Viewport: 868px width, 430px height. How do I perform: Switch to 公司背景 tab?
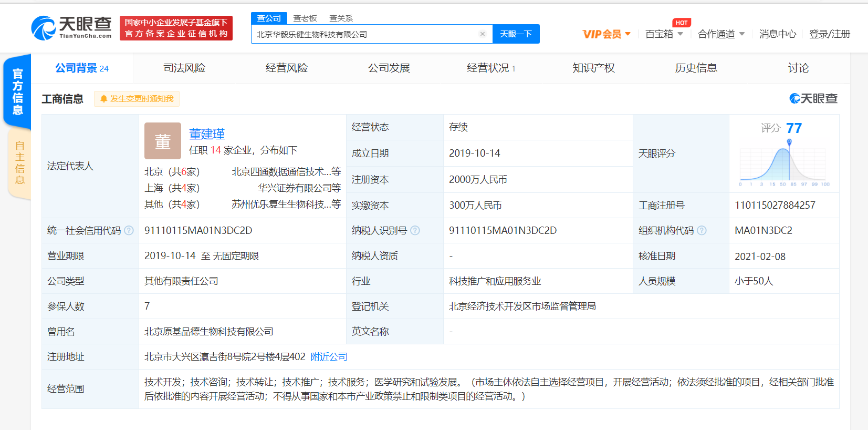(82, 68)
